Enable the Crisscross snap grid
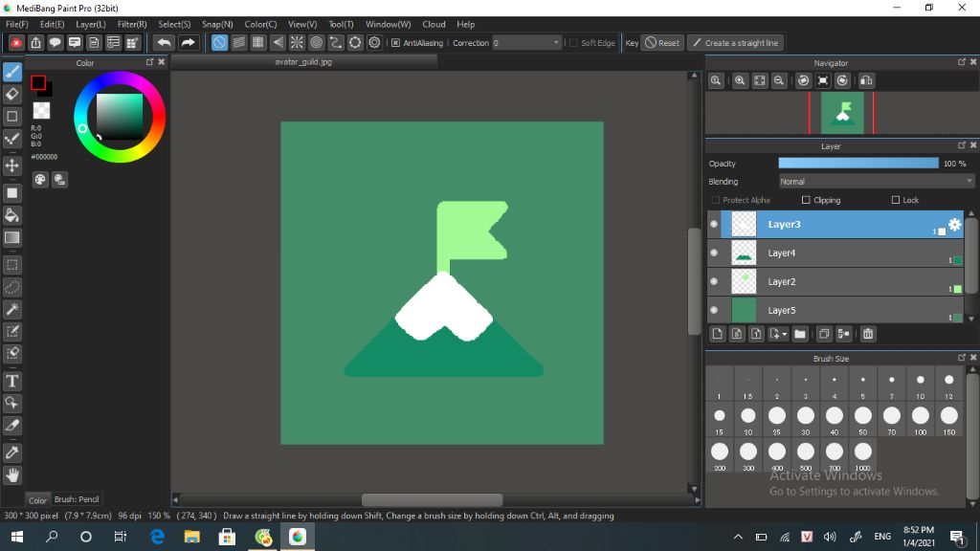Viewport: 980px width, 551px height. coord(258,43)
